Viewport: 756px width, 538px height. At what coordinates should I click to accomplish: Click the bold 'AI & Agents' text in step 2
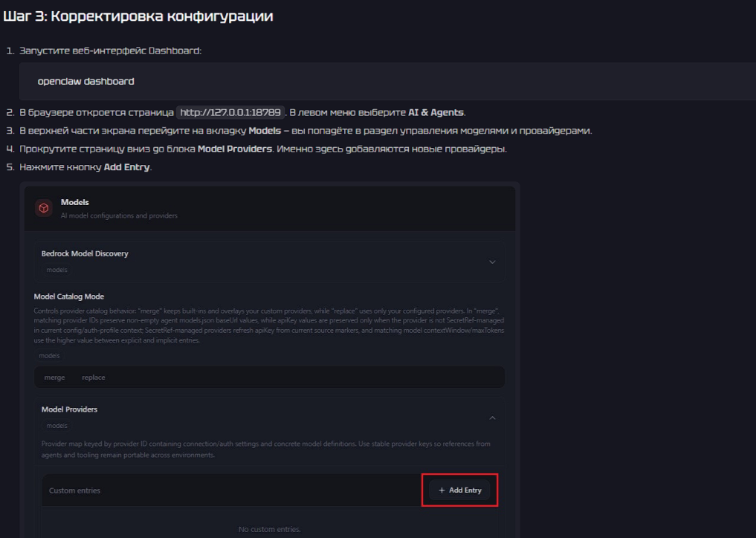(436, 112)
